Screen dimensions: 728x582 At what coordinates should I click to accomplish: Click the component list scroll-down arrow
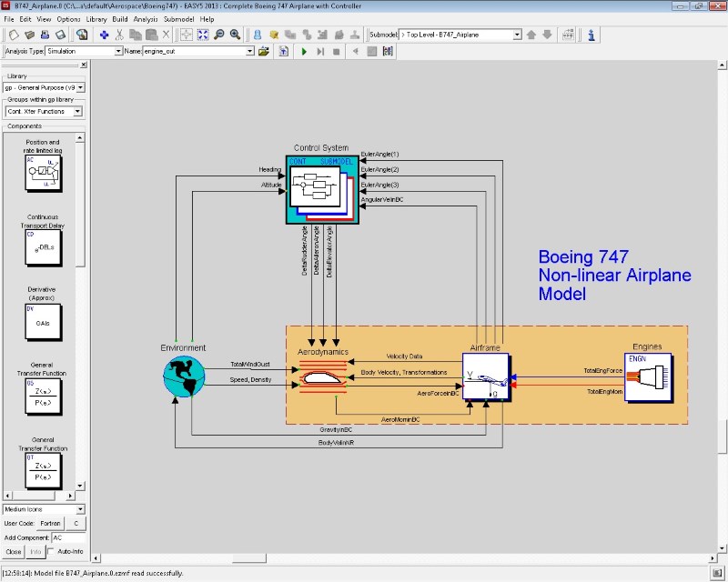80,486
